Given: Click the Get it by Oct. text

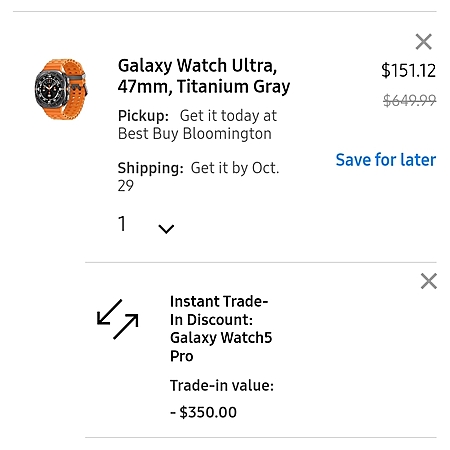Looking at the screenshot, I should click(x=235, y=168).
